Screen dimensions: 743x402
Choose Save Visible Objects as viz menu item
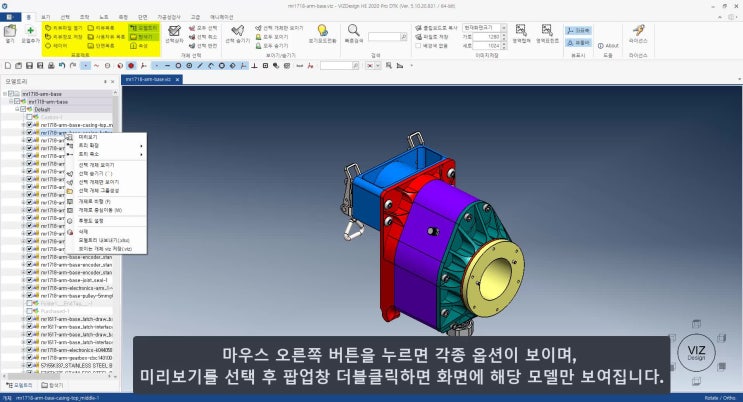[105, 249]
